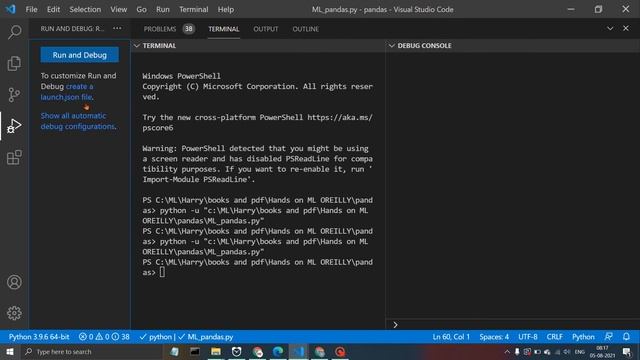Open Microsoft Edge from taskbar
Image resolution: width=640 pixels, height=360 pixels.
(x=278, y=351)
